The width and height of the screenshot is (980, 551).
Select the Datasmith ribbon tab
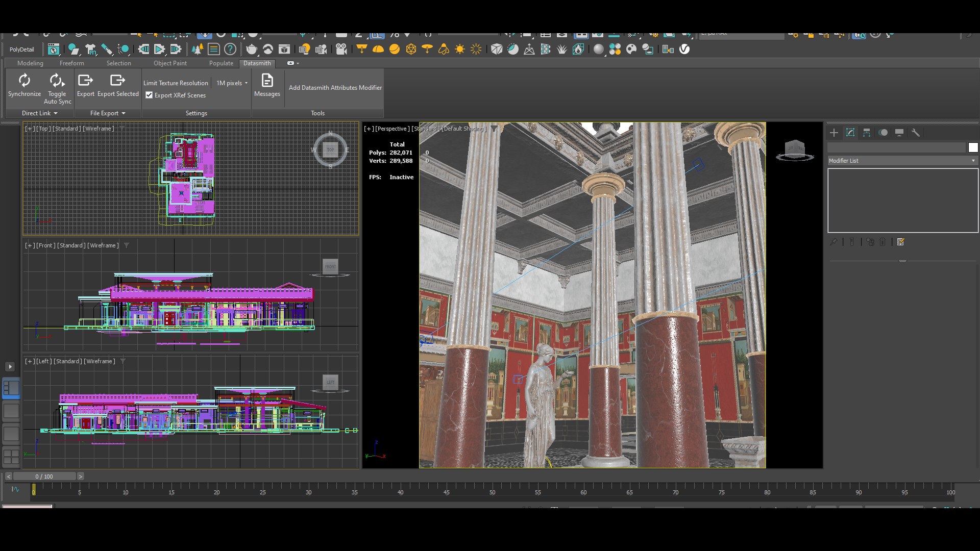coord(257,63)
